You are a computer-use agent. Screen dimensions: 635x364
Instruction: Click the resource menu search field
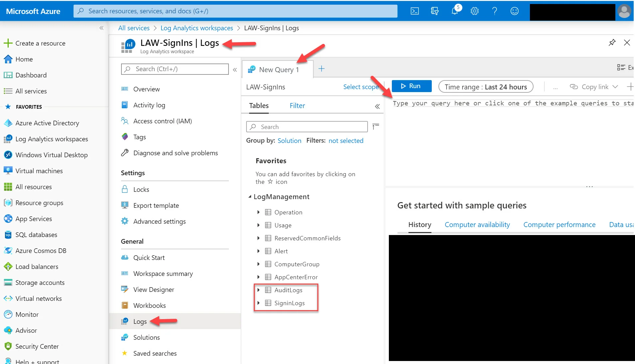pos(175,69)
